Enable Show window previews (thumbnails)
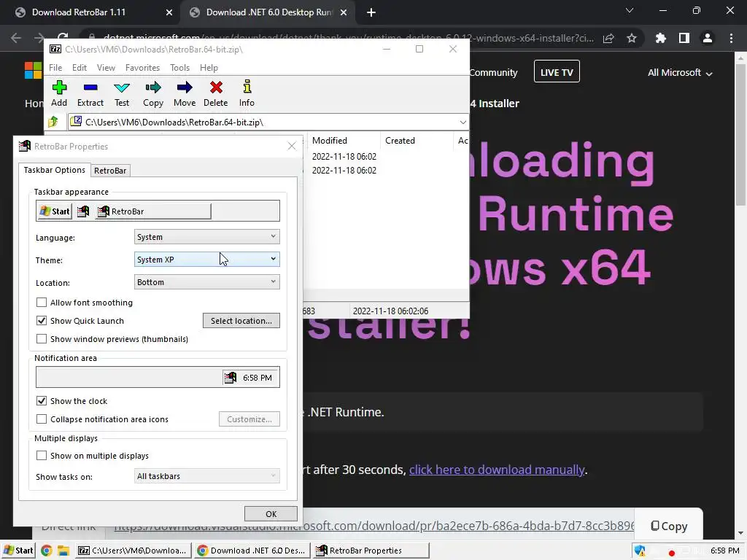Screen dimensions: 747x560 click(42, 338)
